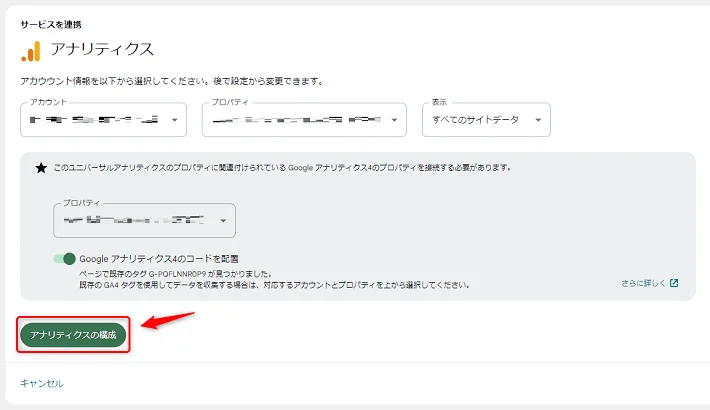Click the black star icon in notice
Viewport: 710px width, 410px height.
[41, 168]
